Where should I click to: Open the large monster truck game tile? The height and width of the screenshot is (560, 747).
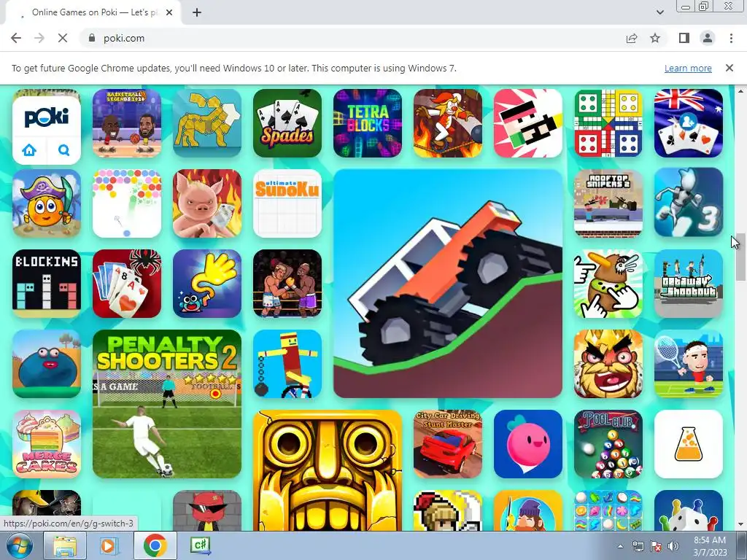click(448, 284)
